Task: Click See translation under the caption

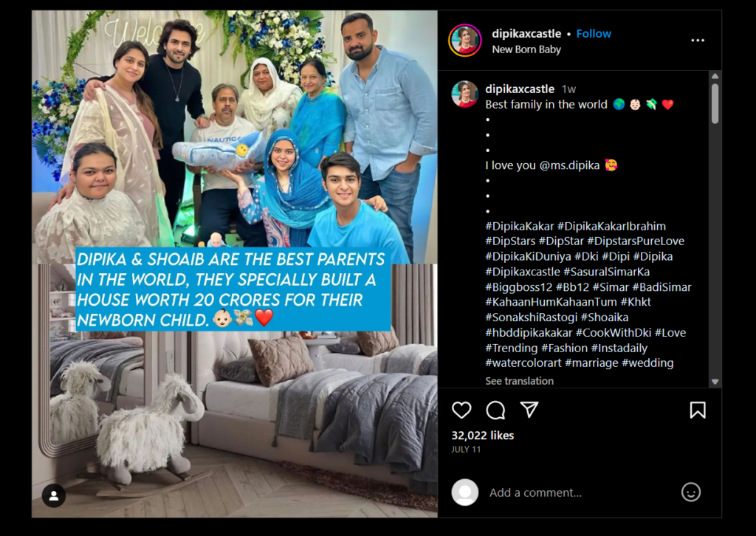Action: click(519, 381)
